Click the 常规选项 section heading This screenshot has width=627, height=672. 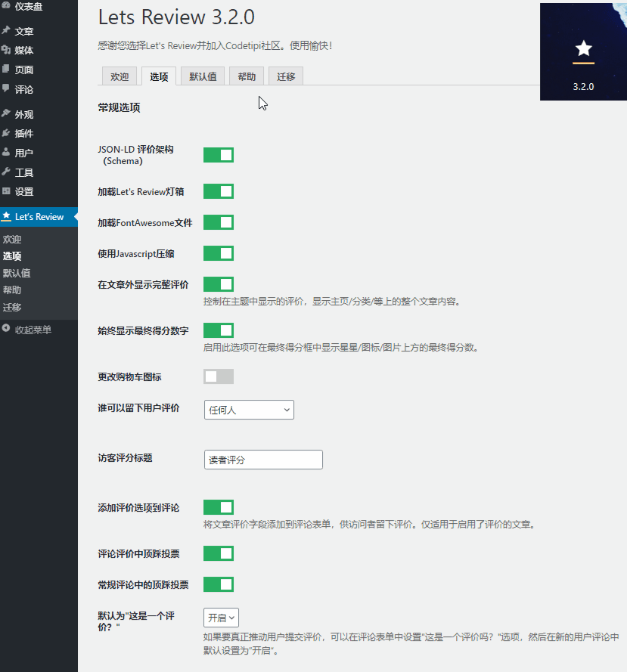pos(119,107)
